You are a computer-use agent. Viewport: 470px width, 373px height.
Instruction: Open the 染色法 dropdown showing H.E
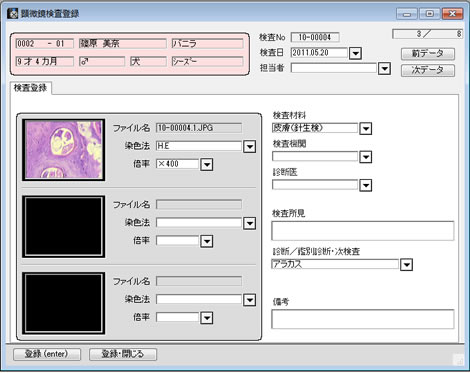point(250,147)
